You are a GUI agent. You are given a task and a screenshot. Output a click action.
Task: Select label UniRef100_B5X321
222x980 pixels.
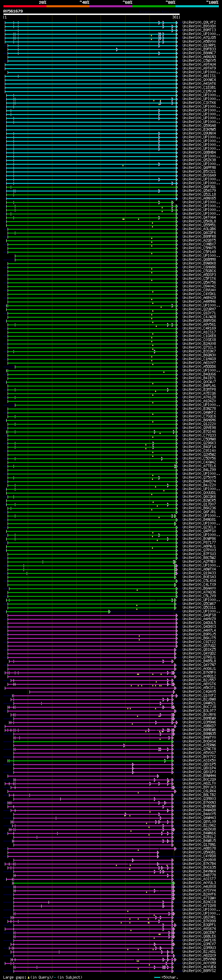pyautogui.click(x=199, y=172)
